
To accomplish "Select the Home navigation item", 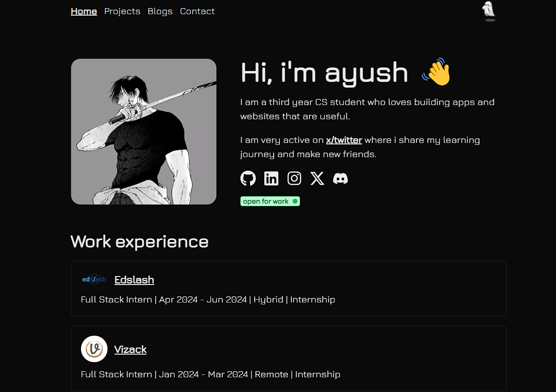I will tap(83, 11).
